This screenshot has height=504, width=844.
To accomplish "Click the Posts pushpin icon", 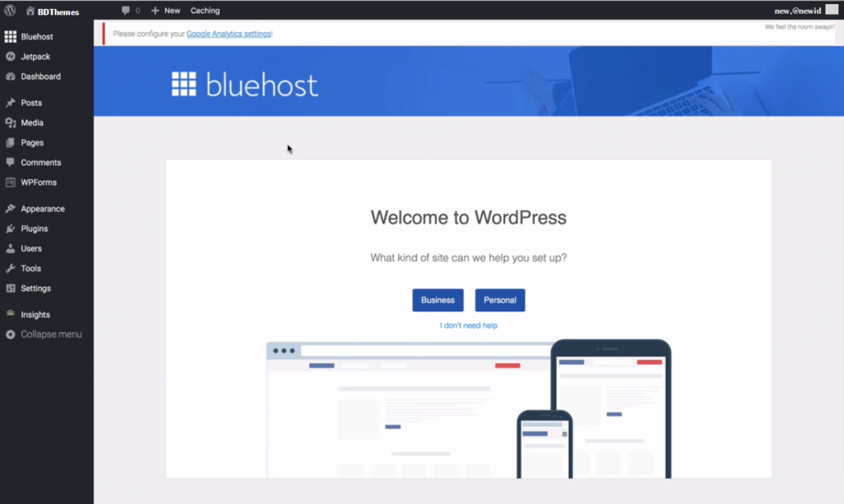I will point(11,103).
